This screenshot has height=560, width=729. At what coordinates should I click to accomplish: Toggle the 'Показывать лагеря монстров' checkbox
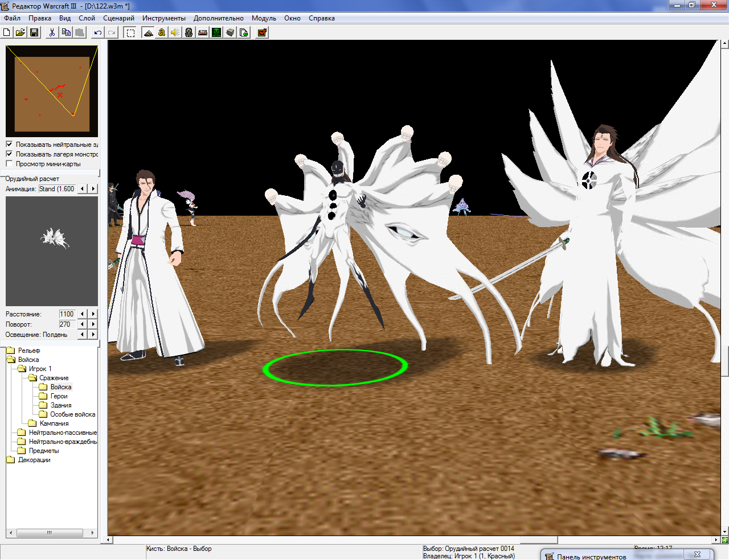point(9,154)
